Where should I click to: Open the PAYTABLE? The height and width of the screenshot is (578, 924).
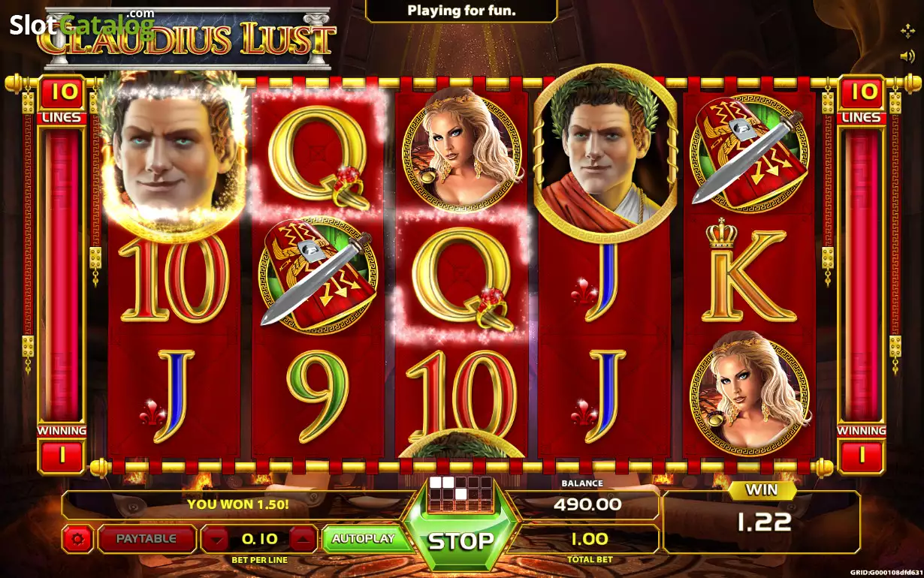point(146,538)
